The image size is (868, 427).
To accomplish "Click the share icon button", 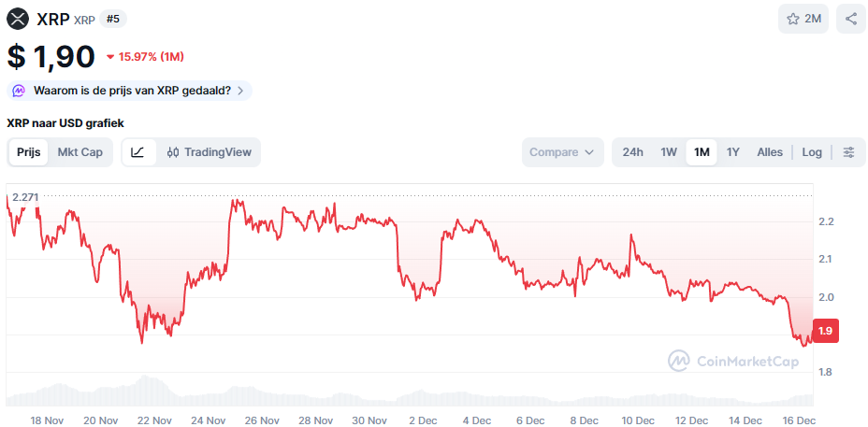I will (x=850, y=19).
